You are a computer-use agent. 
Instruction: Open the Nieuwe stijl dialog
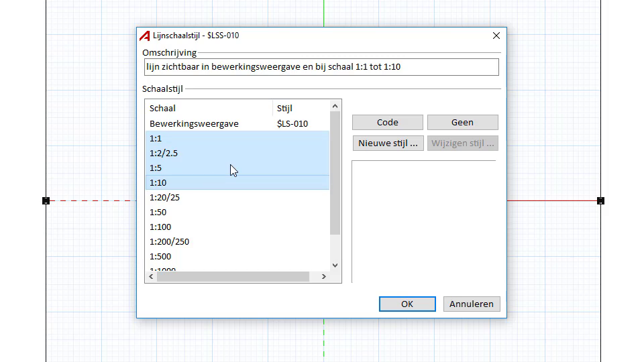[388, 143]
